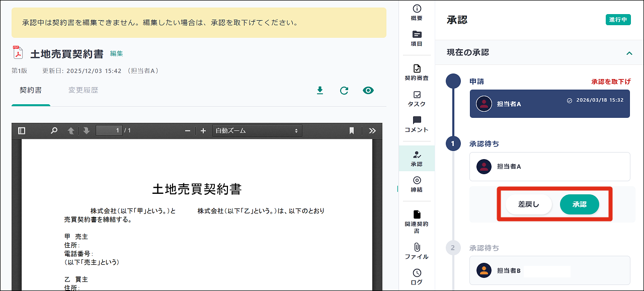Click the PDF zoom in plus button

pyautogui.click(x=203, y=131)
